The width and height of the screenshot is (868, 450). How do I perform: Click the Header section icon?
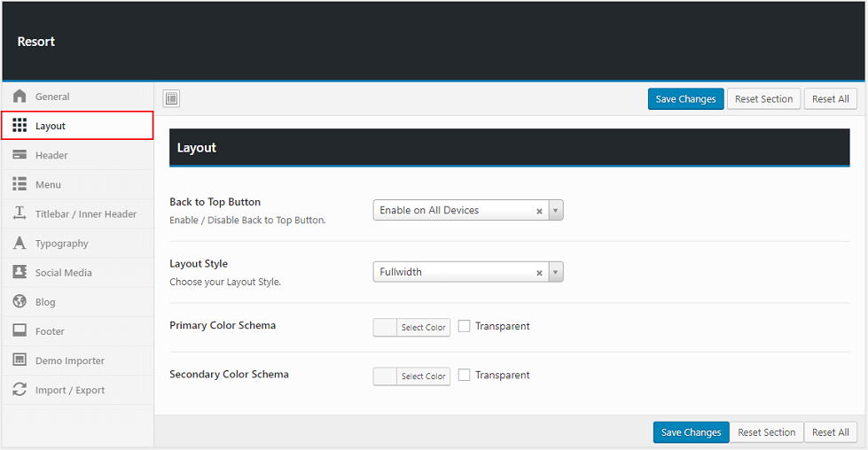click(20, 155)
